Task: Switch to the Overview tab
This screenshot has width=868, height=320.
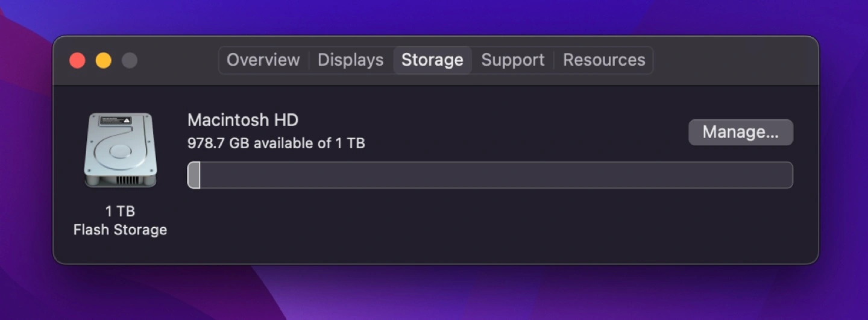Action: 263,60
